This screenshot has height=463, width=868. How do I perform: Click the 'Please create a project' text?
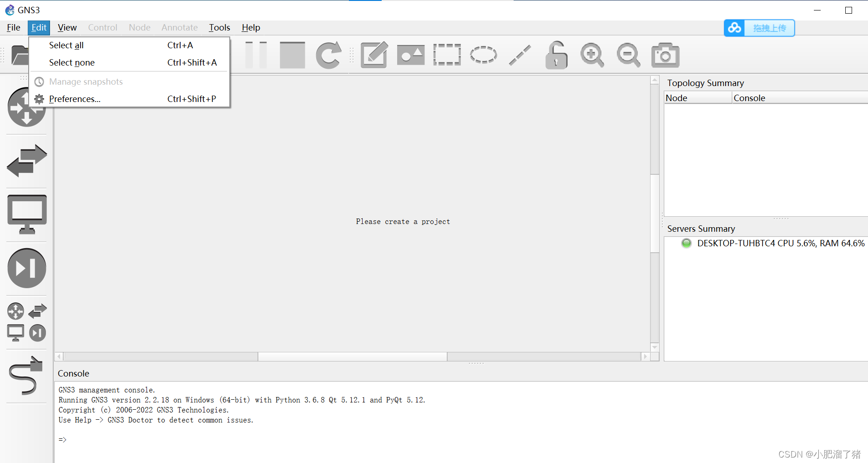(403, 221)
